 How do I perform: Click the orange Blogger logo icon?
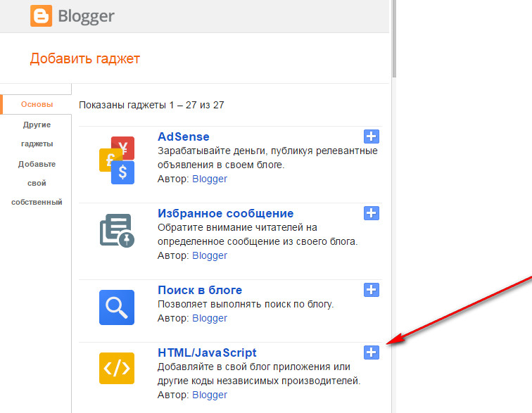click(41, 15)
